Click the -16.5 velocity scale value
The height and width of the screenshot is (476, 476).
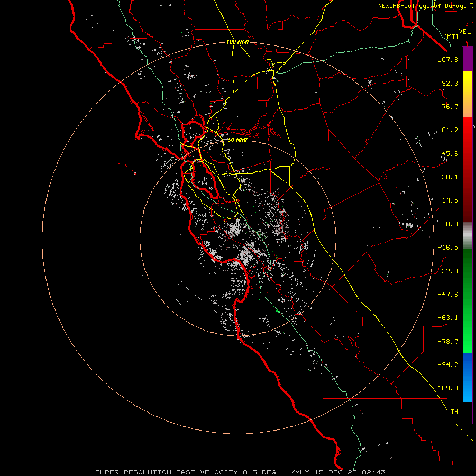click(448, 248)
